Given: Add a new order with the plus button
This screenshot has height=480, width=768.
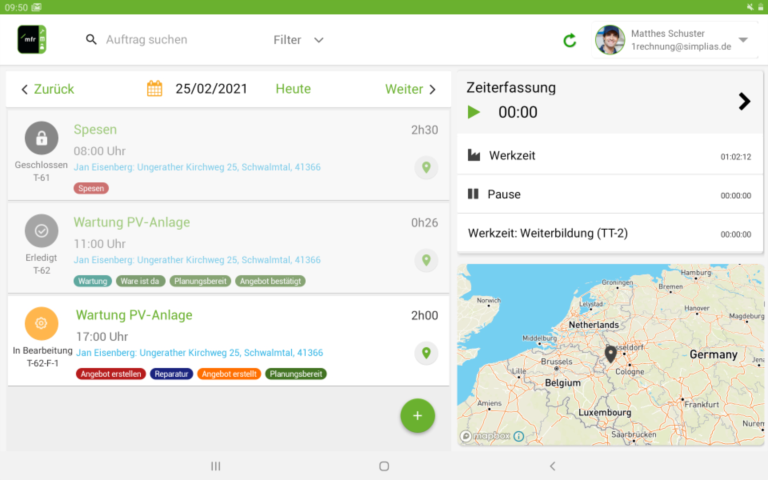Looking at the screenshot, I should 417,416.
